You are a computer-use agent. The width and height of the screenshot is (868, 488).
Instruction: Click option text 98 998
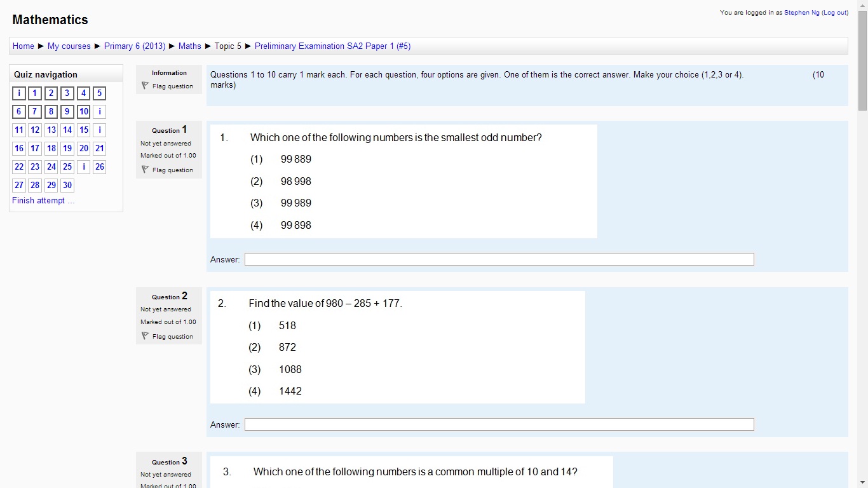(296, 182)
